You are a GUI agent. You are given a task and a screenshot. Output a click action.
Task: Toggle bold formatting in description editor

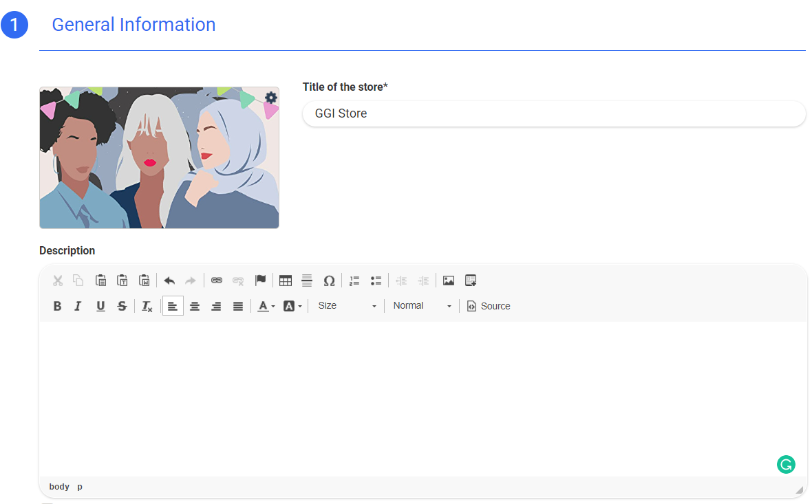(x=58, y=307)
